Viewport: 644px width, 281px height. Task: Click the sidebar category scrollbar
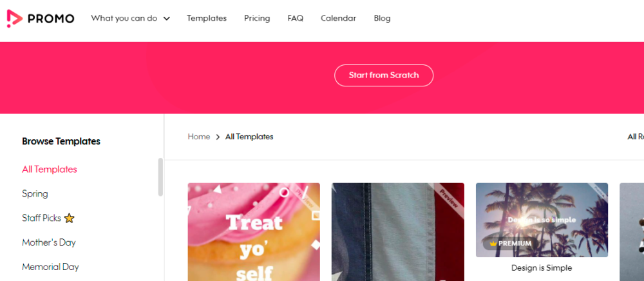pyautogui.click(x=160, y=177)
